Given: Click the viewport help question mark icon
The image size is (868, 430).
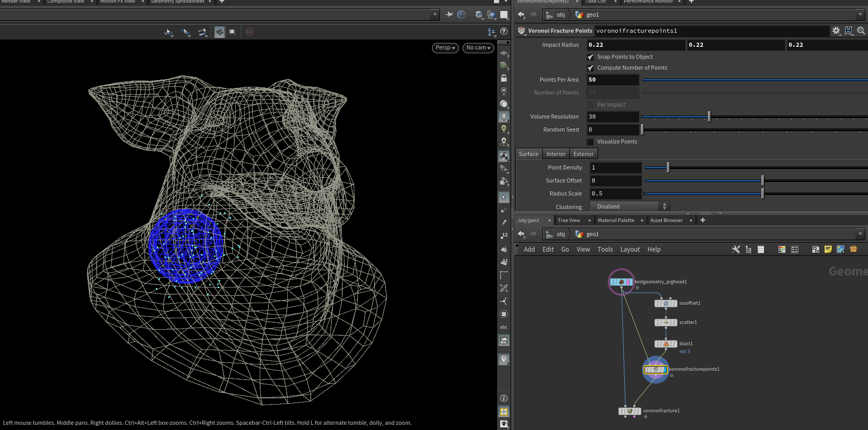Looking at the screenshot, I should coord(503,32).
